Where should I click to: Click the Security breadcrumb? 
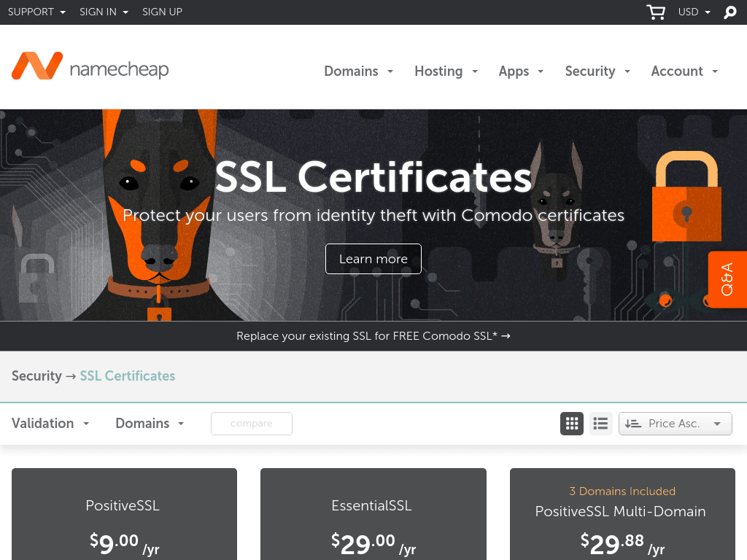click(x=36, y=376)
